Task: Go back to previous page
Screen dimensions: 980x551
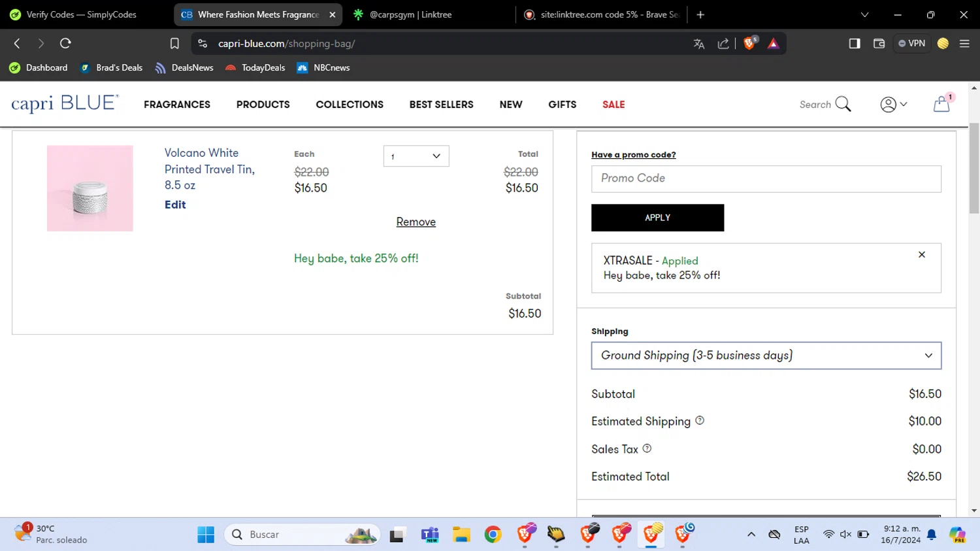Action: (18, 44)
